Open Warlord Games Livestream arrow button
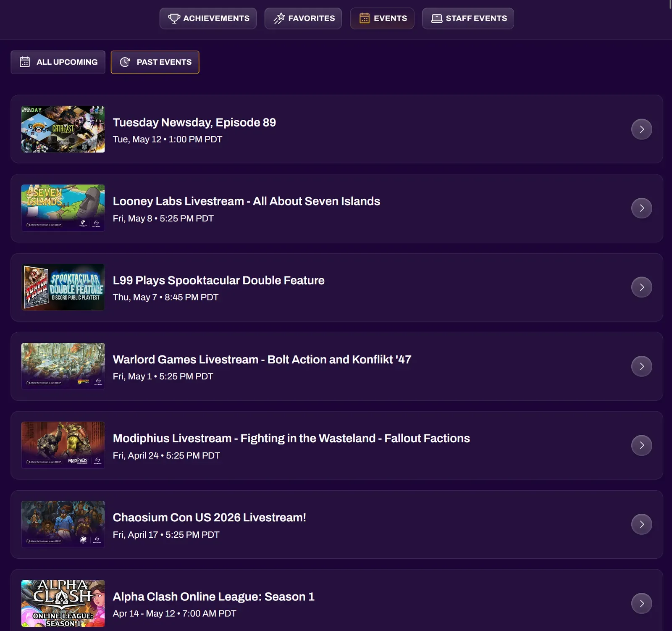Screen dimensions: 672x631 coord(642,366)
